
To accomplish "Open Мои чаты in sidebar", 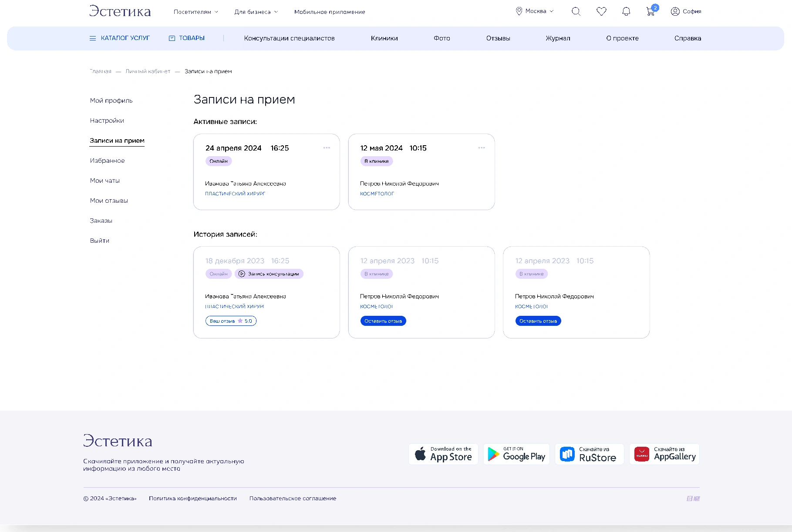I will 104,181.
